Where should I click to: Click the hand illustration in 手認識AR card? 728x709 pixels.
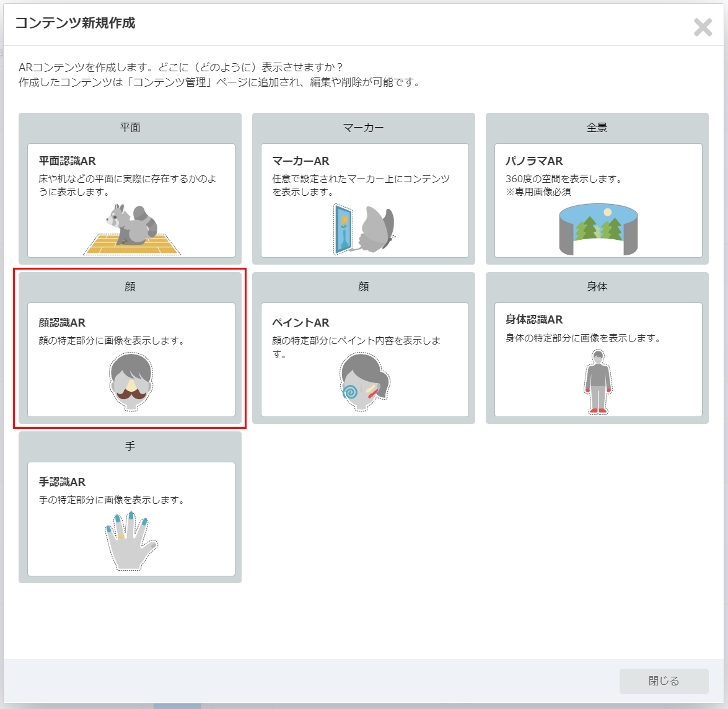(x=131, y=541)
